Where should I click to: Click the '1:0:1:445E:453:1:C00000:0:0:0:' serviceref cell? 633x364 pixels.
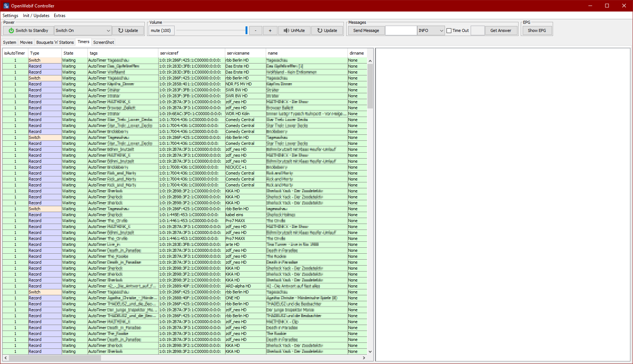coord(192,215)
